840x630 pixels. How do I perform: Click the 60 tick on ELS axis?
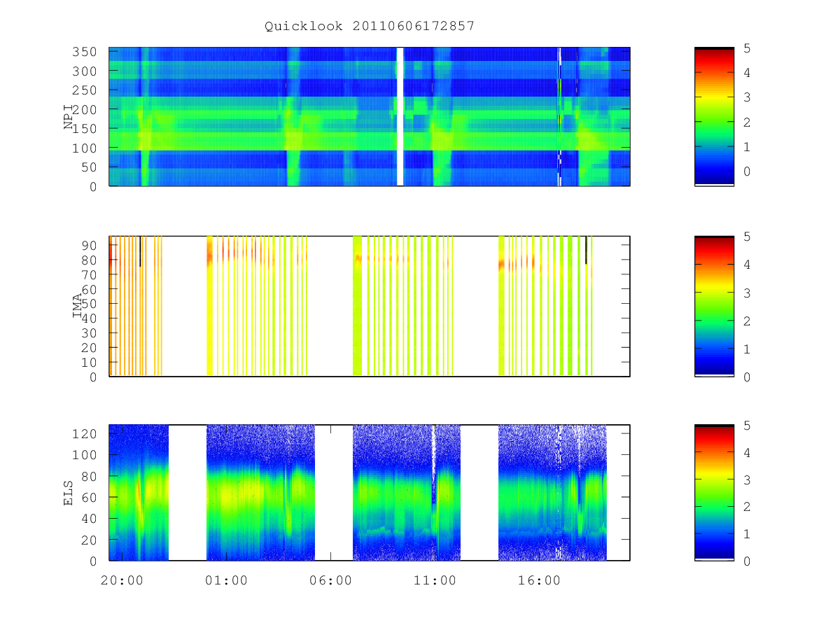[89, 498]
